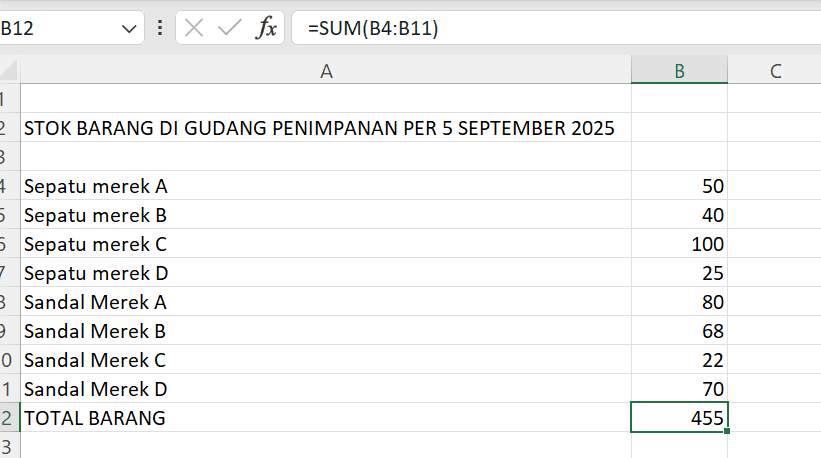The width and height of the screenshot is (821, 458).
Task: Expand the Name Box dropdown arrow
Action: point(126,29)
